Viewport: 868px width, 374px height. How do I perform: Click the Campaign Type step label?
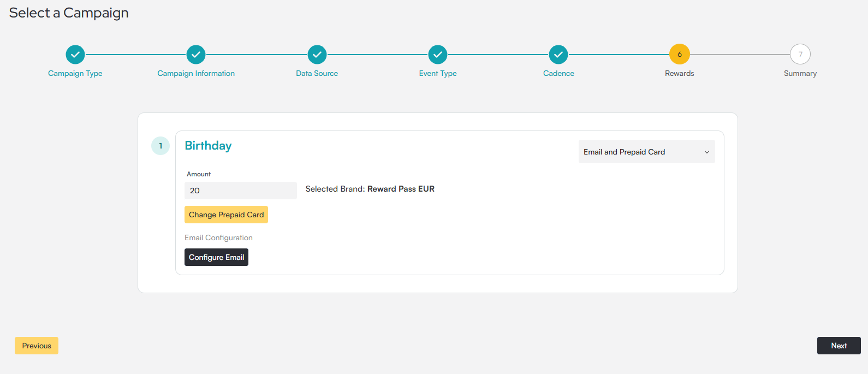point(75,73)
